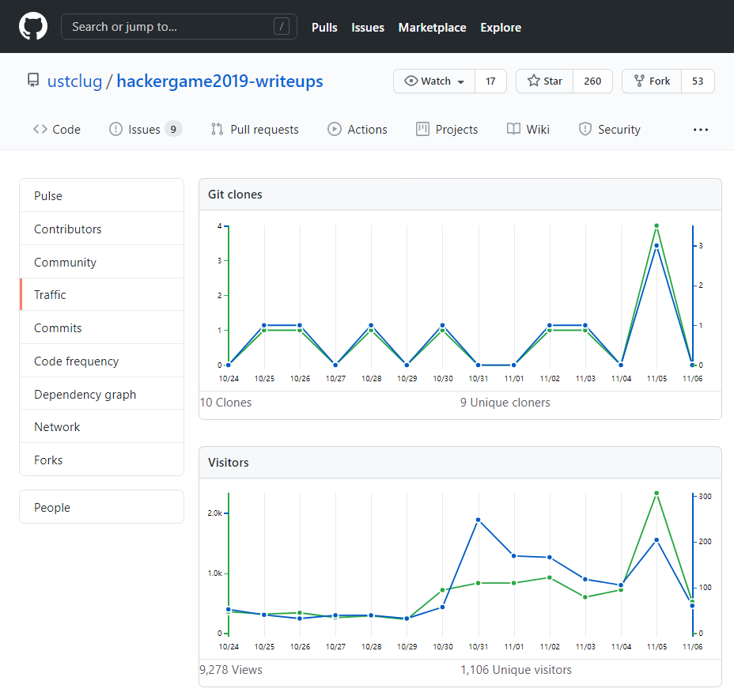Image resolution: width=734 pixels, height=700 pixels.
Task: Open Dependency graph in the sidebar
Action: (x=101, y=394)
